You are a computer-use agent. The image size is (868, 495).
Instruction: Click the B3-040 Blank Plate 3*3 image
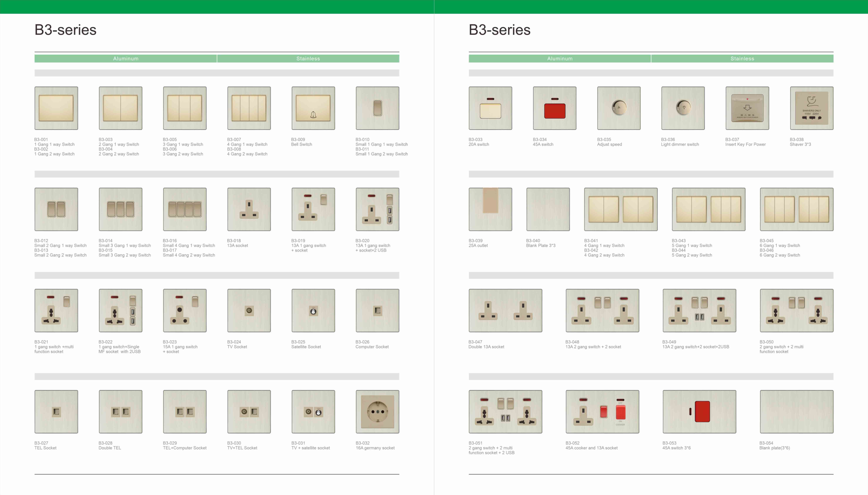pos(548,209)
